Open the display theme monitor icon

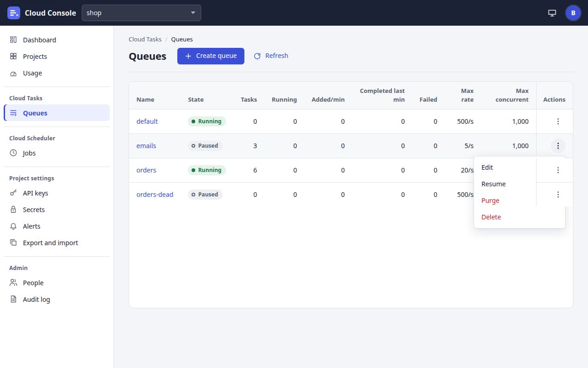click(552, 13)
